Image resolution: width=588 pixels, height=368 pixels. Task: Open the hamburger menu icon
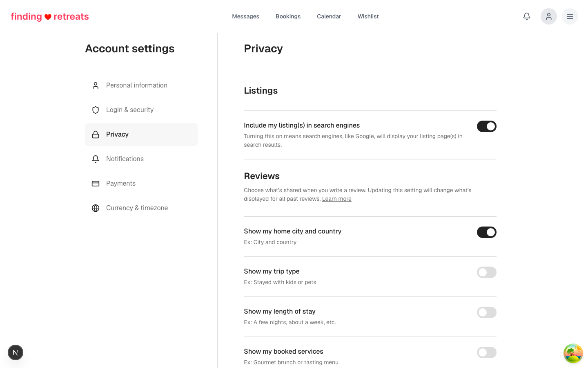click(570, 16)
